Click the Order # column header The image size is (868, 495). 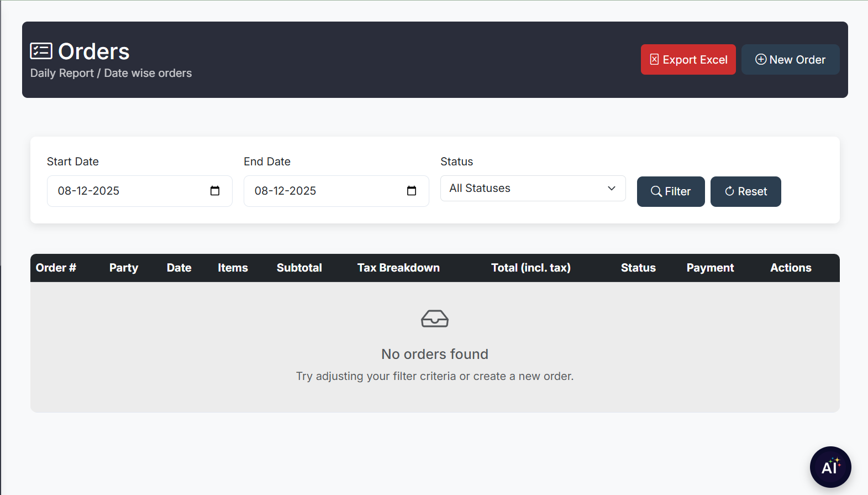click(x=56, y=268)
